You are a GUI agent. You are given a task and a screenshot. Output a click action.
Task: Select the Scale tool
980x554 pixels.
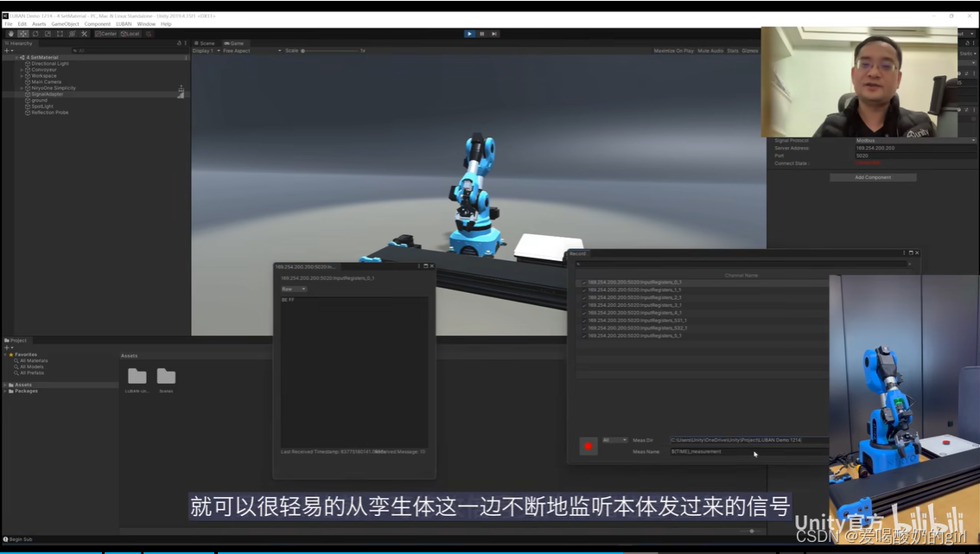pyautogui.click(x=48, y=34)
